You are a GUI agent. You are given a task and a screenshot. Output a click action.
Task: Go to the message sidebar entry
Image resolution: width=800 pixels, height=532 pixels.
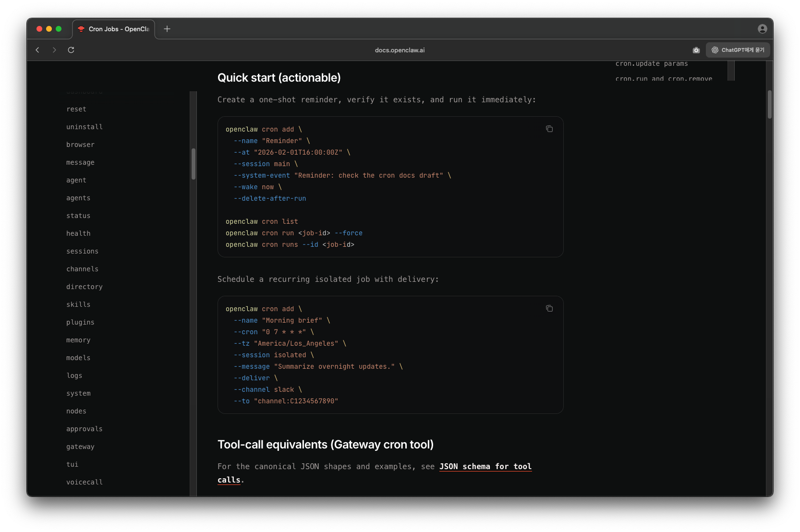tap(80, 162)
